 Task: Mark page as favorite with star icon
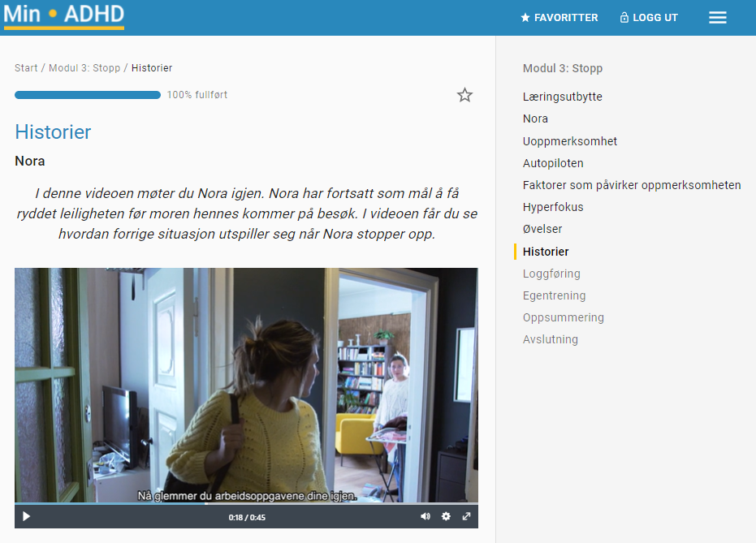[x=464, y=95]
